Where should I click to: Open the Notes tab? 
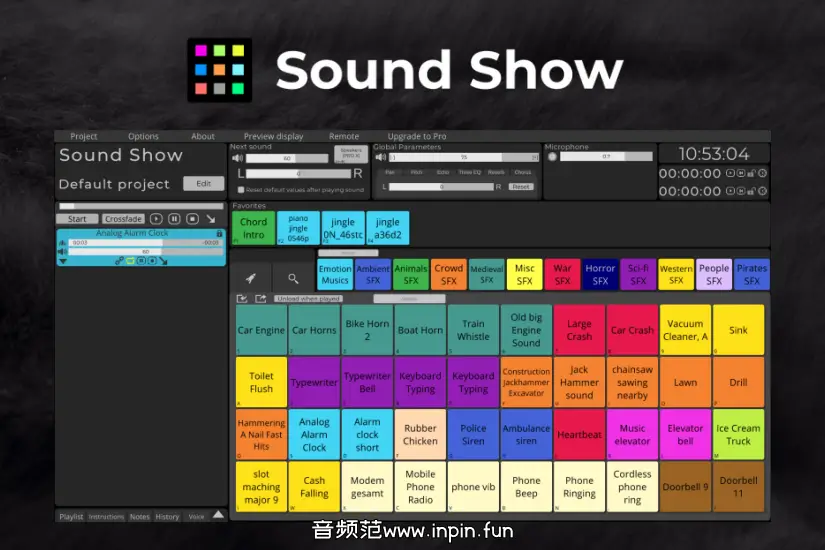point(140,517)
